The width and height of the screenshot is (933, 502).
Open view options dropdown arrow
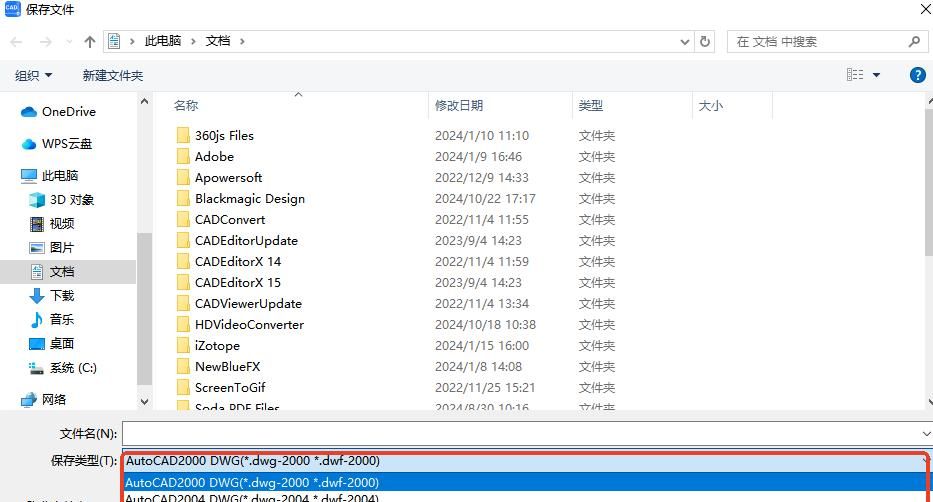pyautogui.click(x=876, y=75)
